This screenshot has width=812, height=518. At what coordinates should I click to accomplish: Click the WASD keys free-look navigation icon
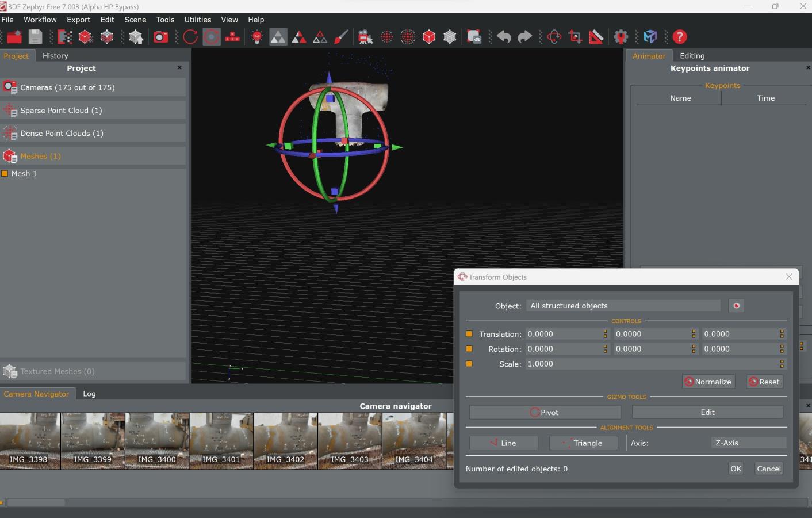[x=232, y=37]
